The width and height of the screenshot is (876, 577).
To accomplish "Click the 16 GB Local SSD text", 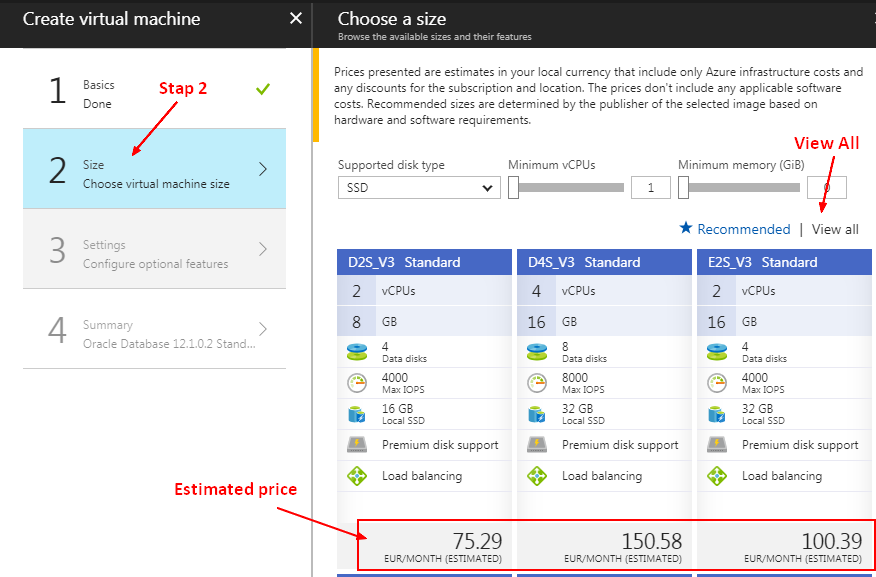I will click(403, 414).
